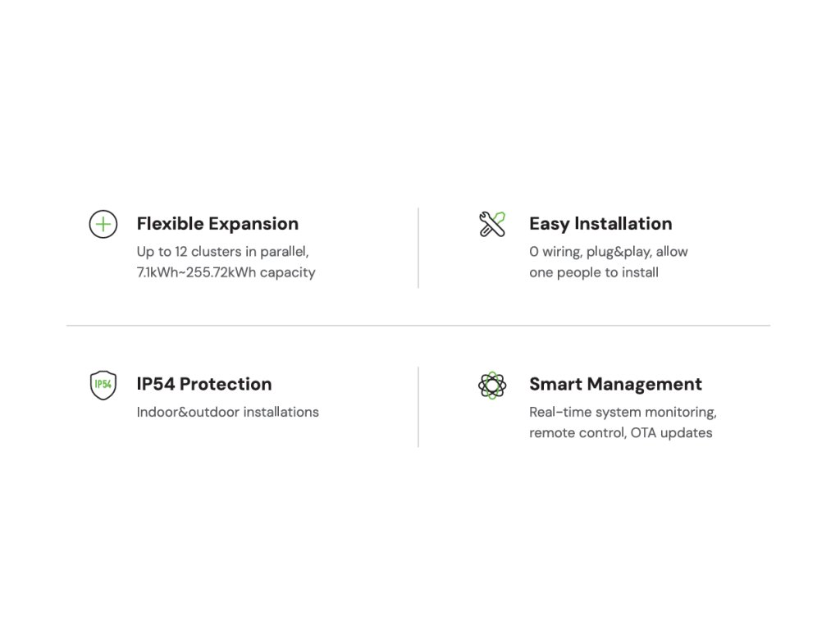Click the horizontal divider between feature rows

pos(418,326)
